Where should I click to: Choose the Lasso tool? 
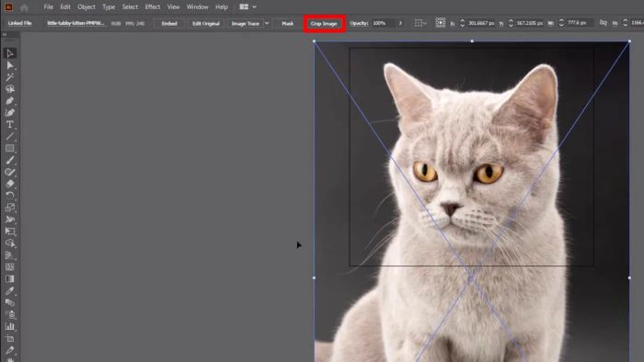click(10, 89)
